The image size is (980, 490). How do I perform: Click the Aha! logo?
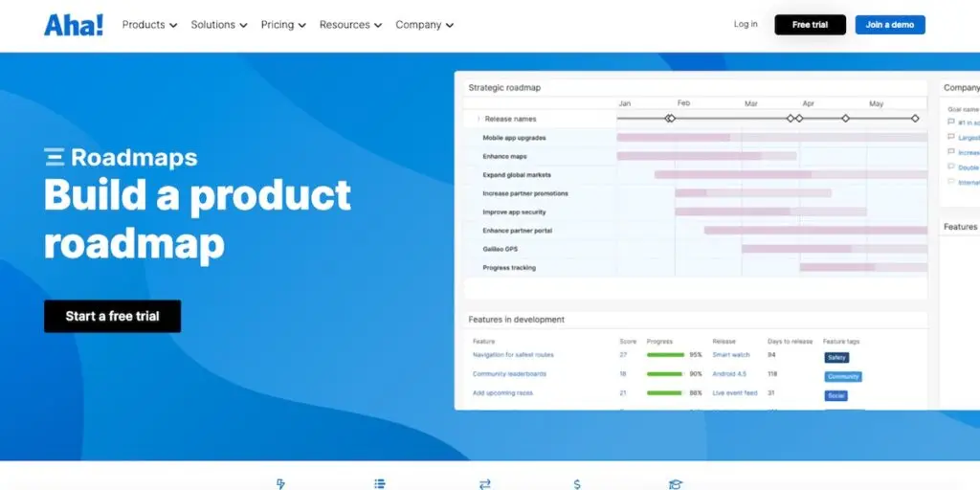[x=73, y=25]
